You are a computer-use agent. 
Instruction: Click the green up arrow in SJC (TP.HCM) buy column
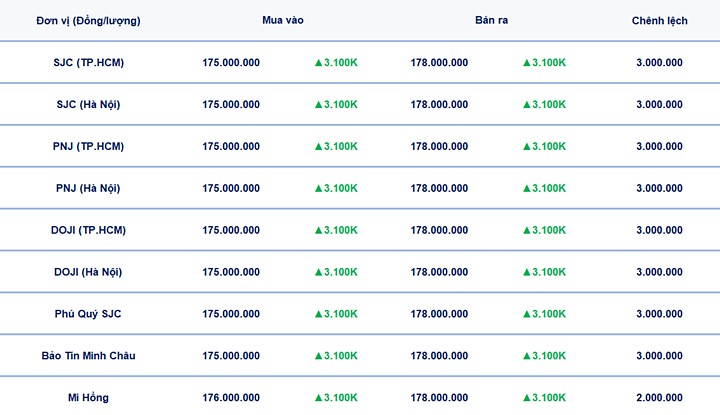pyautogui.click(x=319, y=63)
